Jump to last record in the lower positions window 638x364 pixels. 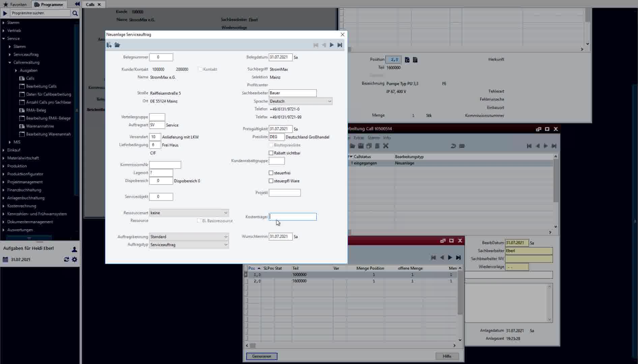[x=458, y=257]
